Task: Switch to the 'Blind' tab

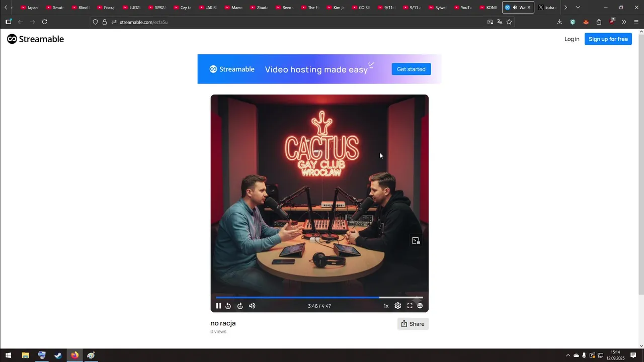Action: 80,8
